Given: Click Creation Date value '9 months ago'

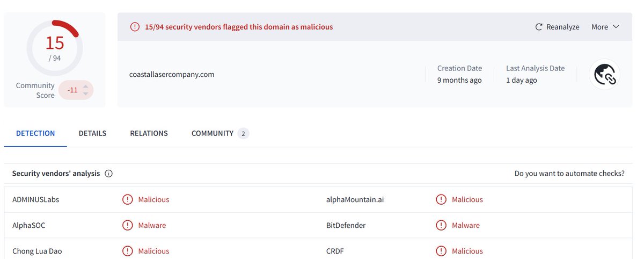Looking at the screenshot, I should click(459, 80).
